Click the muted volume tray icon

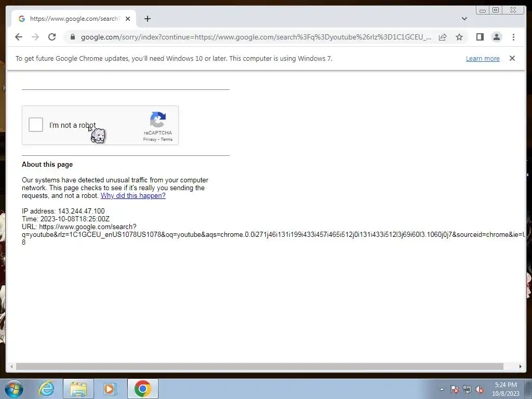480,389
